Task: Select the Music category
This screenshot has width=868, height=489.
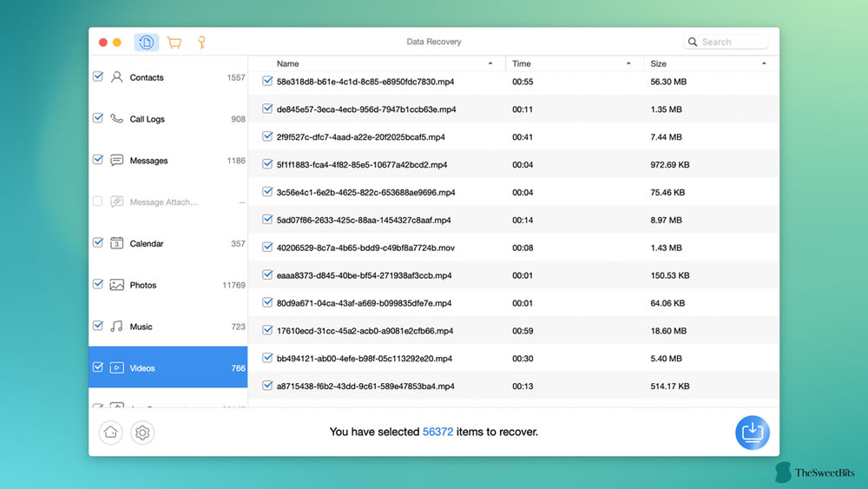Action: pos(168,327)
